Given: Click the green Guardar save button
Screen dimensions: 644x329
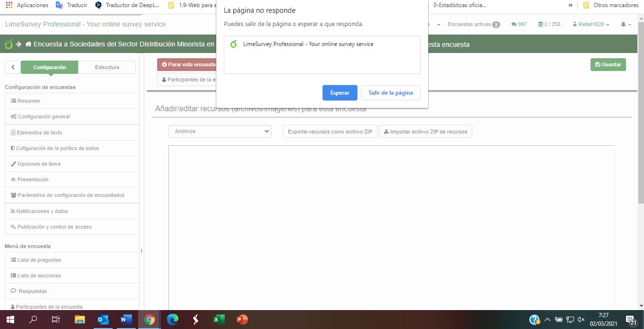Looking at the screenshot, I should 608,64.
